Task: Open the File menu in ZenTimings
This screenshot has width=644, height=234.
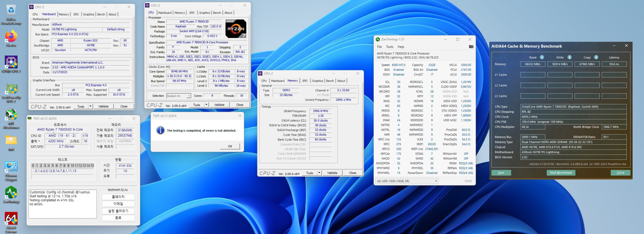Action: coord(379,47)
